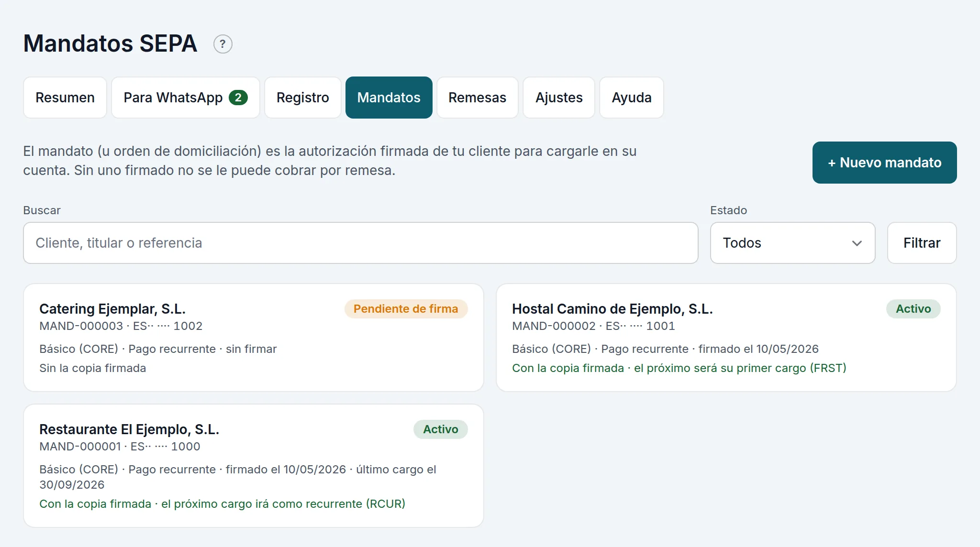
Task: Click Activo badge on Restaurante El Ejemplo card
Action: click(x=441, y=429)
